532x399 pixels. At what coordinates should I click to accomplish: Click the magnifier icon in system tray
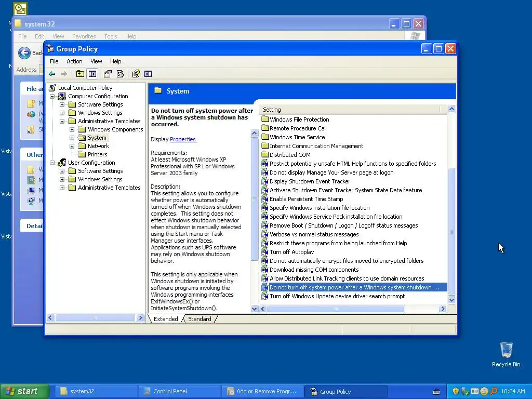coord(494,391)
